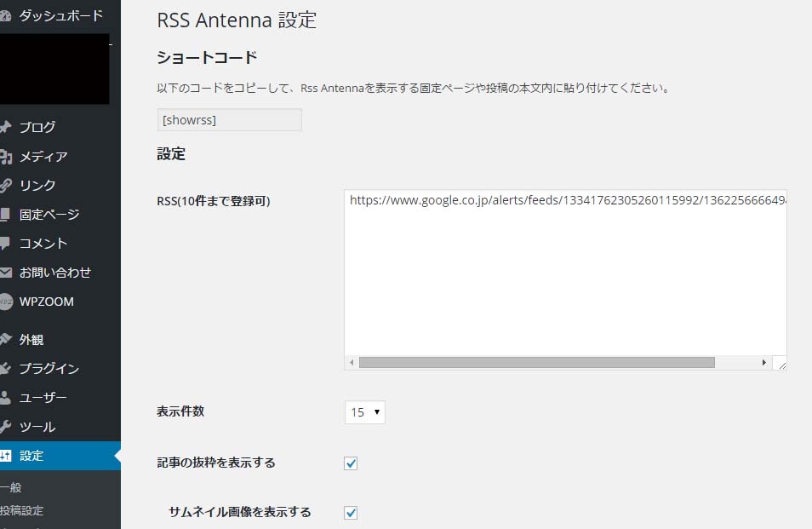Click the ショートコード heading
The width and height of the screenshot is (812, 529).
point(207,58)
